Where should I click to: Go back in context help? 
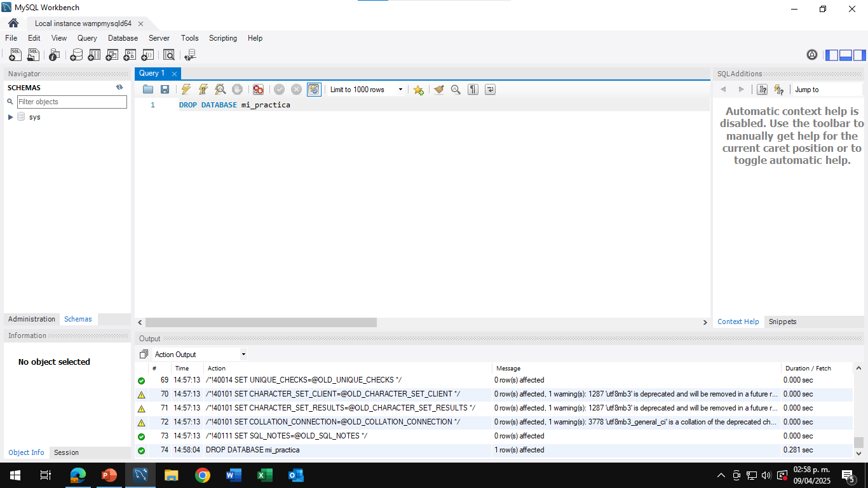point(723,90)
